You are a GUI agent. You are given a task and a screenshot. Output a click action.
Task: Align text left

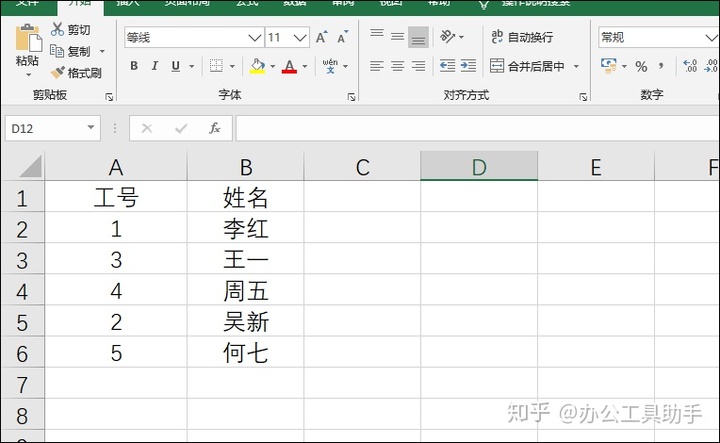click(377, 66)
